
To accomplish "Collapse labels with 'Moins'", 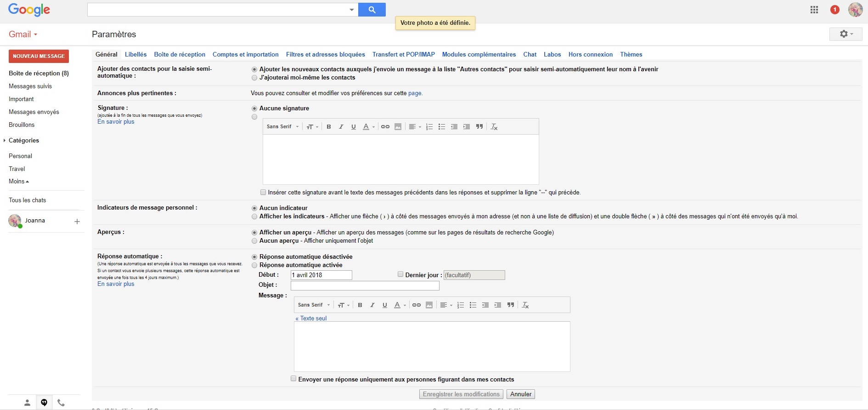I will coord(18,182).
